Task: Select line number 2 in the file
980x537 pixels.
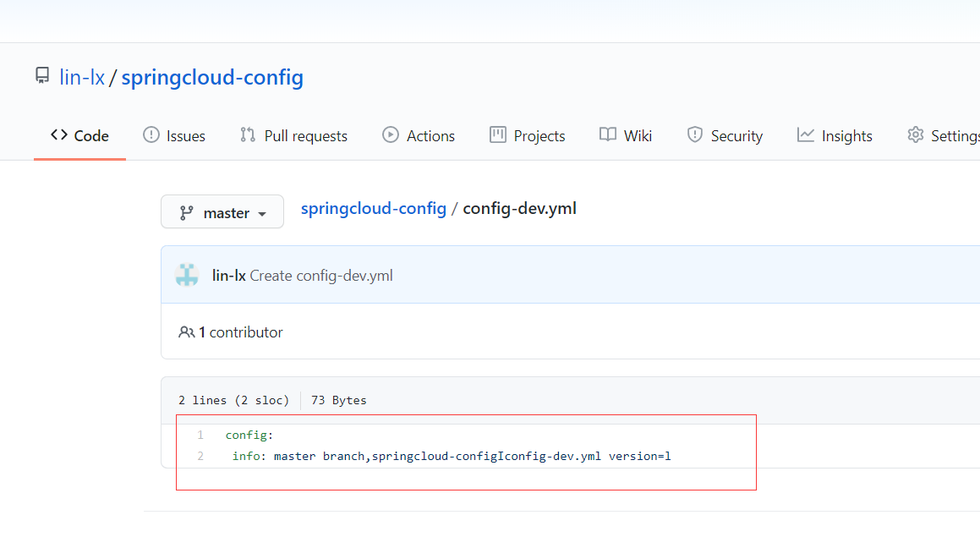Action: [x=200, y=456]
